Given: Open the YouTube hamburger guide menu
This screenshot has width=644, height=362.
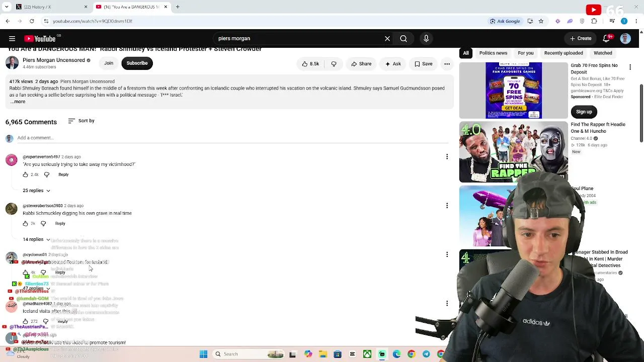Looking at the screenshot, I should click(x=12, y=39).
